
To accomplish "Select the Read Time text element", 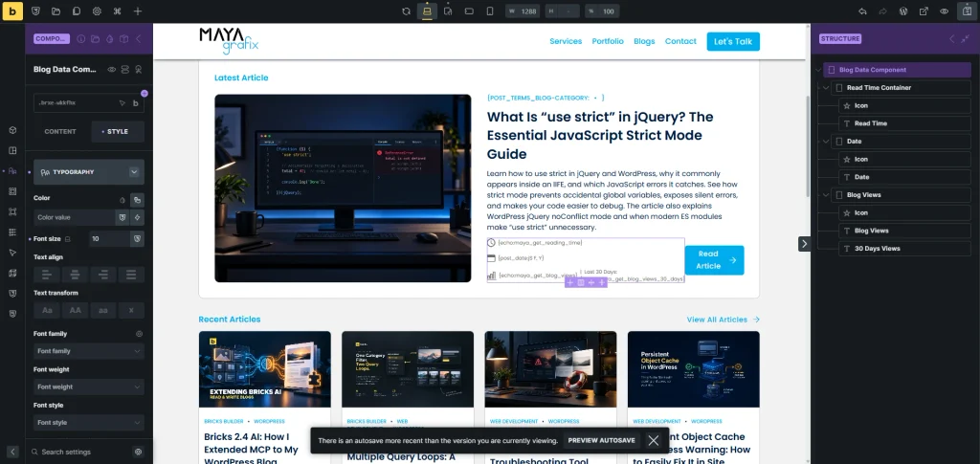I will tap(904, 123).
